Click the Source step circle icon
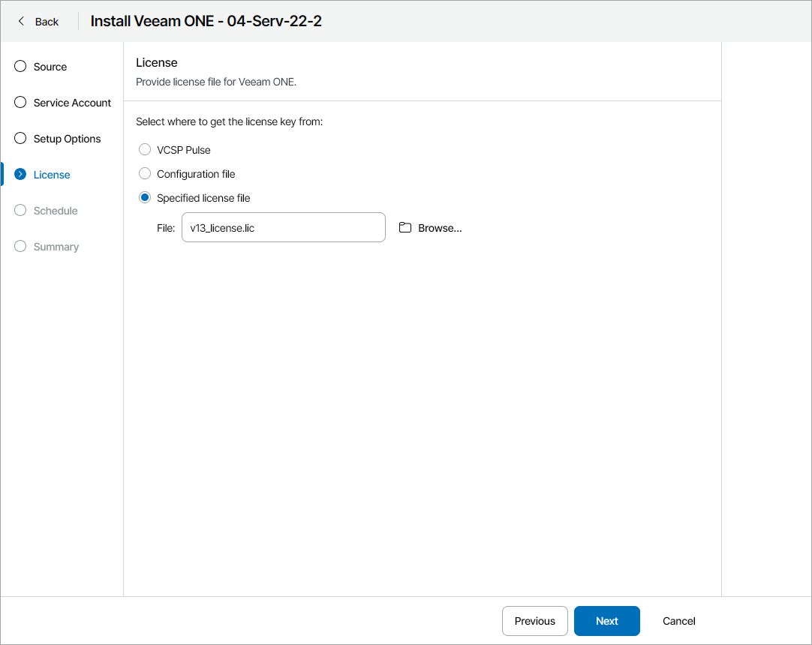Viewport: 812px width, 645px height. [x=20, y=67]
